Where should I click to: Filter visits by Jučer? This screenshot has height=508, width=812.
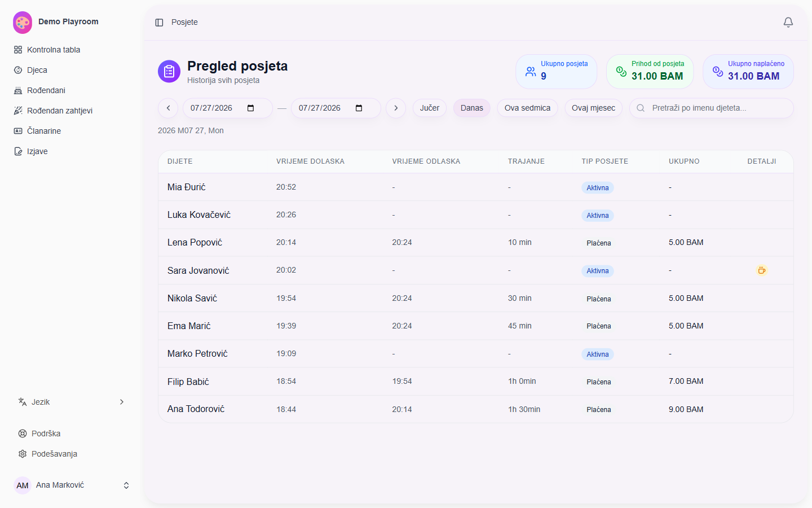point(430,108)
